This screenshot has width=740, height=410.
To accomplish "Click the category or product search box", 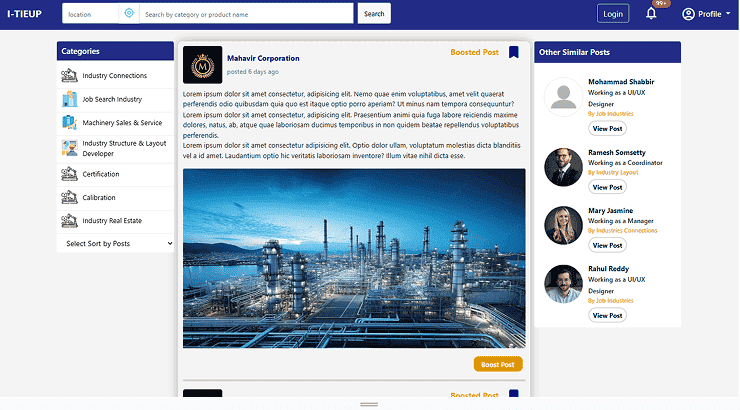I will (246, 14).
